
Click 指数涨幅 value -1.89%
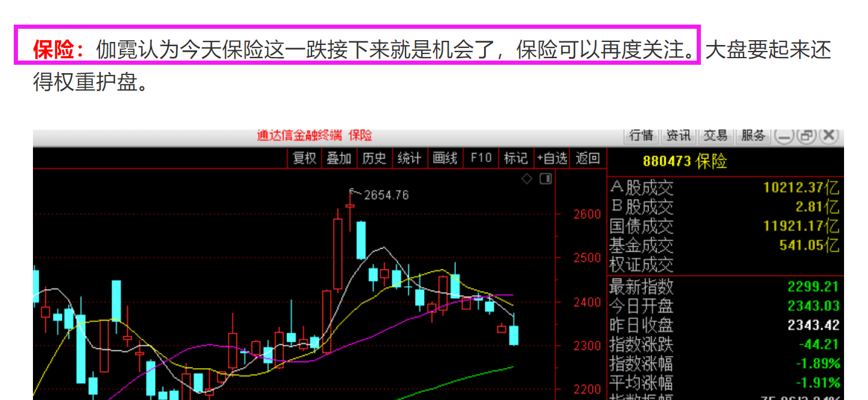pos(818,363)
